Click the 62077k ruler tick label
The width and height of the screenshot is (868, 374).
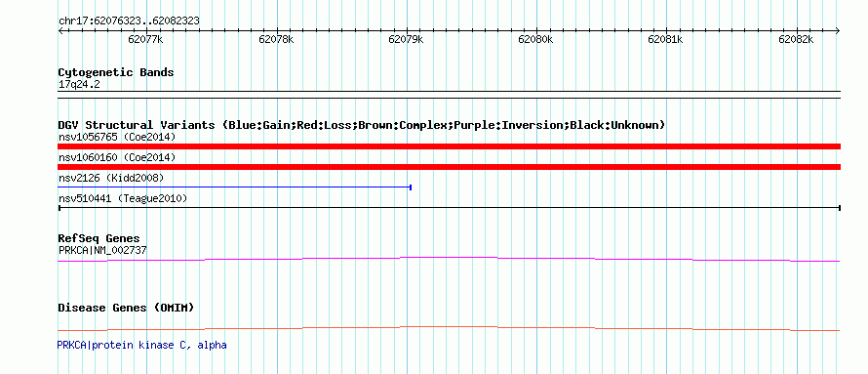(145, 39)
